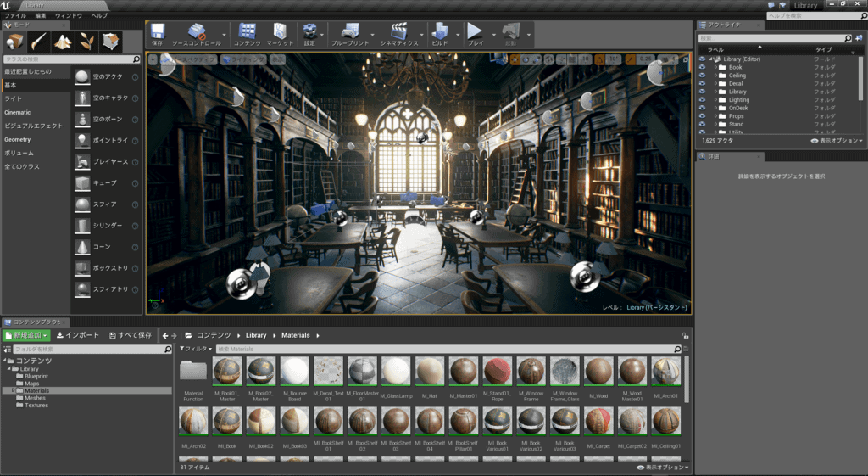Open the outliner view options (表示オプション) dropdown
The width and height of the screenshot is (868, 476).
pos(837,141)
